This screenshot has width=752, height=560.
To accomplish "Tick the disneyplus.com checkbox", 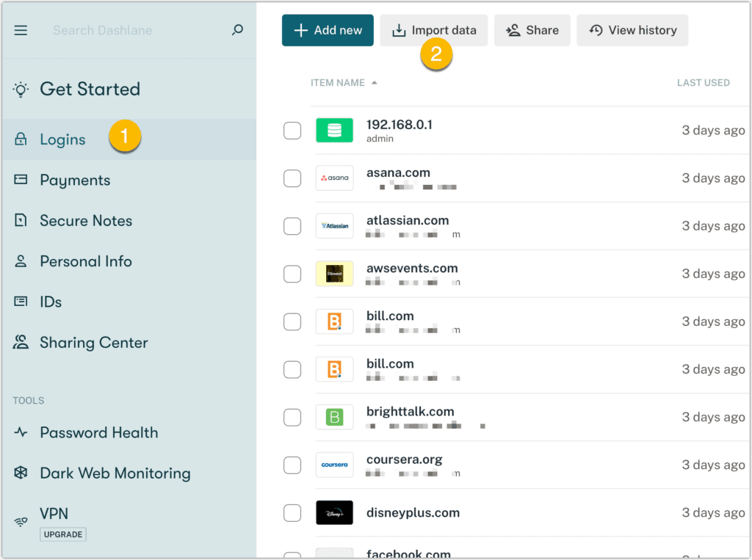I will (x=292, y=512).
